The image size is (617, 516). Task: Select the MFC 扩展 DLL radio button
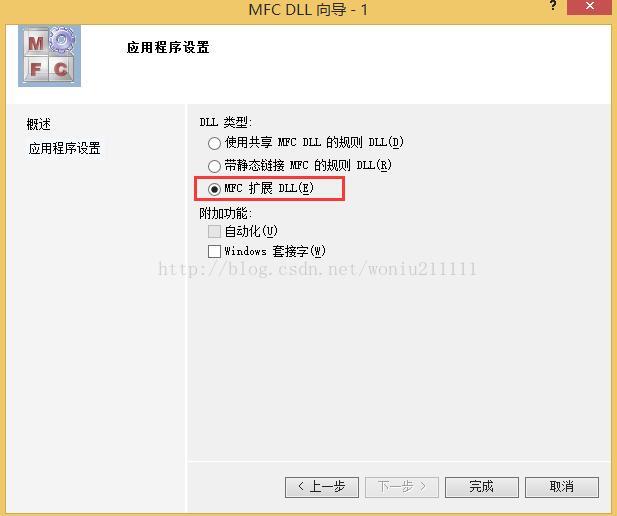tap(214, 189)
